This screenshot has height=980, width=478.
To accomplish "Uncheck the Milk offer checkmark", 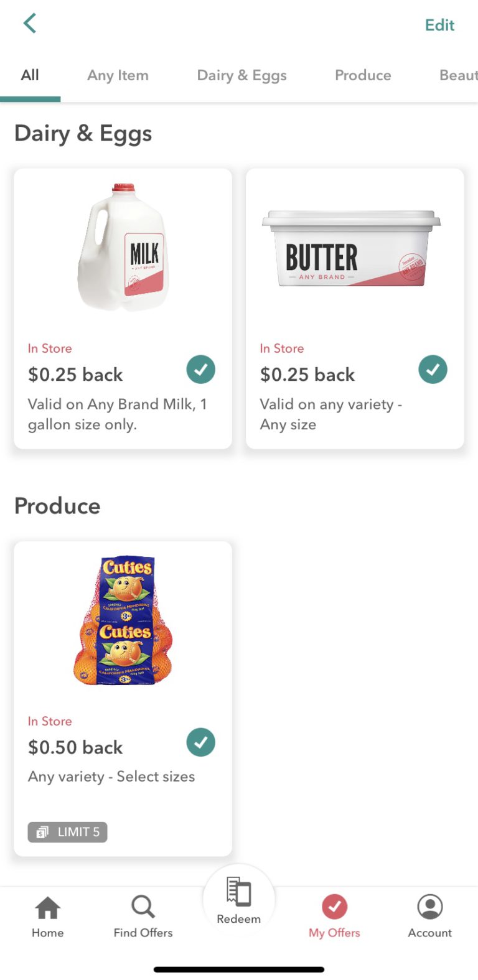I will (x=200, y=370).
